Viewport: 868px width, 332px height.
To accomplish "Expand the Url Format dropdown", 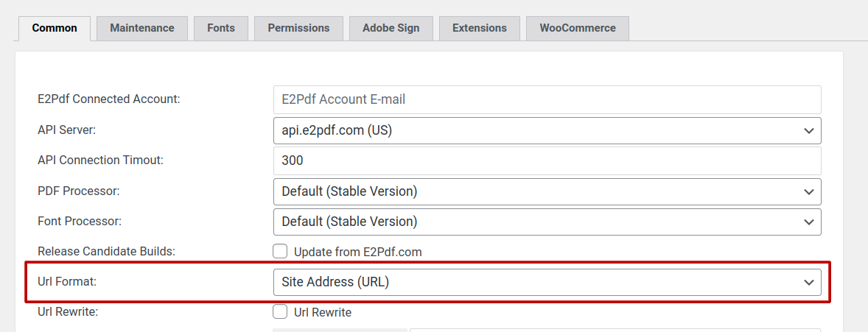I will point(547,282).
